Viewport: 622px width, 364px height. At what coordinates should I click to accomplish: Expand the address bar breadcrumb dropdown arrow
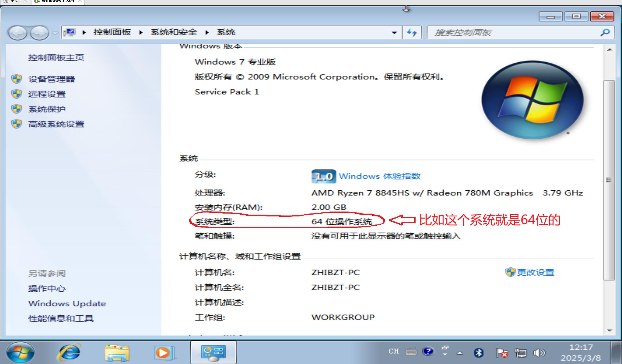click(394, 32)
